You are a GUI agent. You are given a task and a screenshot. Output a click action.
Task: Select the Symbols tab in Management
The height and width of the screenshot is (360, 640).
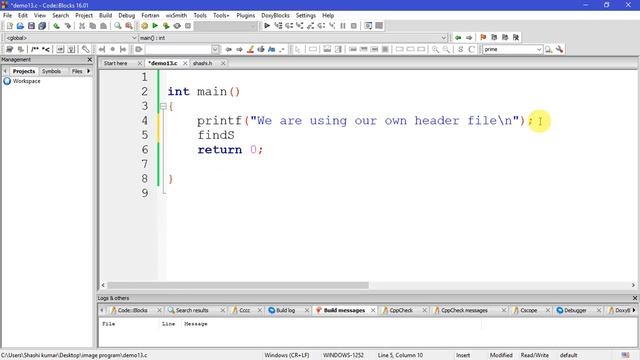pyautogui.click(x=51, y=71)
